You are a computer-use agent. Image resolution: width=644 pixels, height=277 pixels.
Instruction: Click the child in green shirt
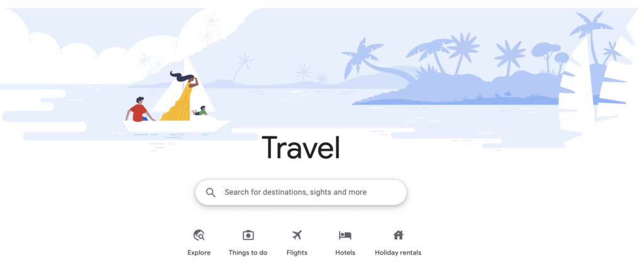200,111
